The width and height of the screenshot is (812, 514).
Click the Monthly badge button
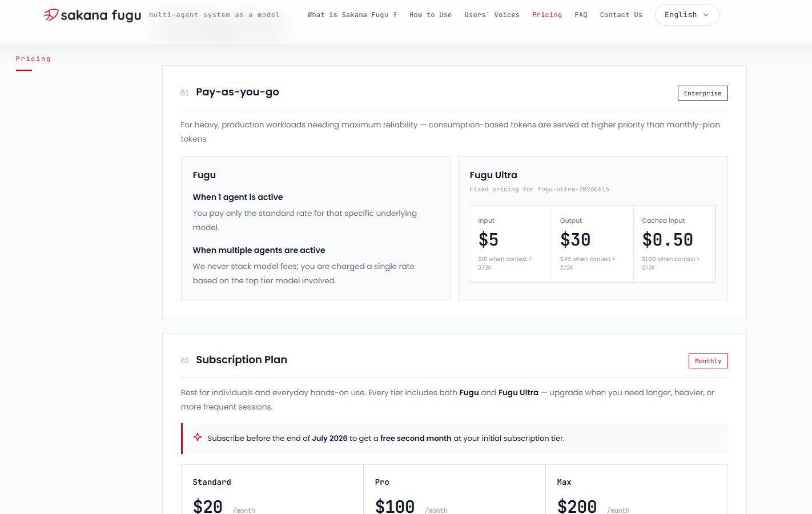(708, 361)
